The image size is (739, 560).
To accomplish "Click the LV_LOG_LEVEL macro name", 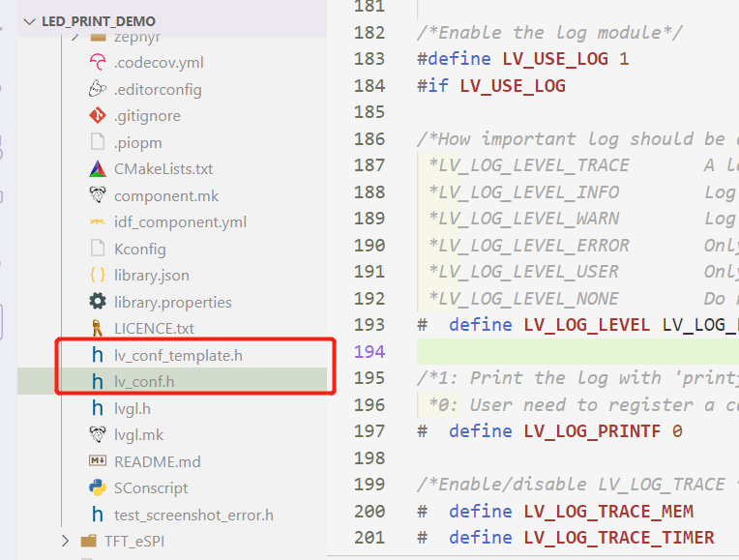I will coord(587,325).
